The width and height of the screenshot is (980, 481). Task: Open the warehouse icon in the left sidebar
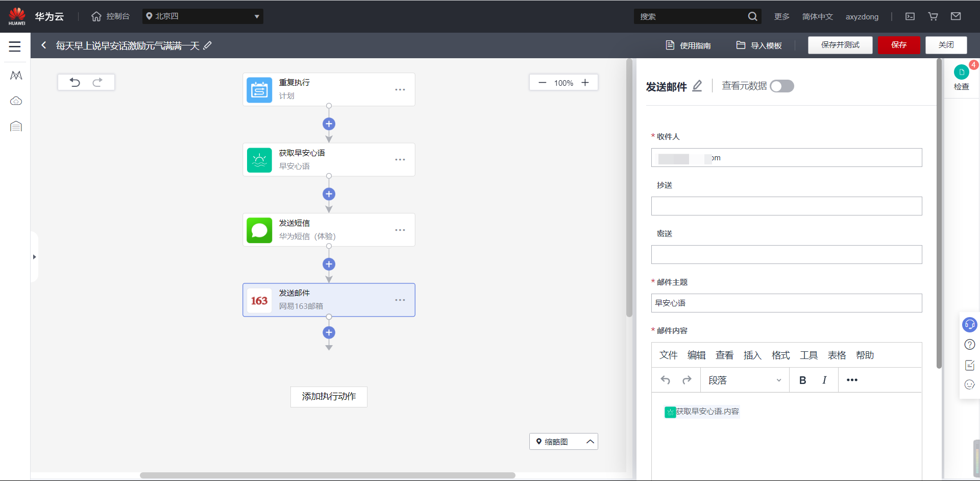pyautogui.click(x=16, y=126)
